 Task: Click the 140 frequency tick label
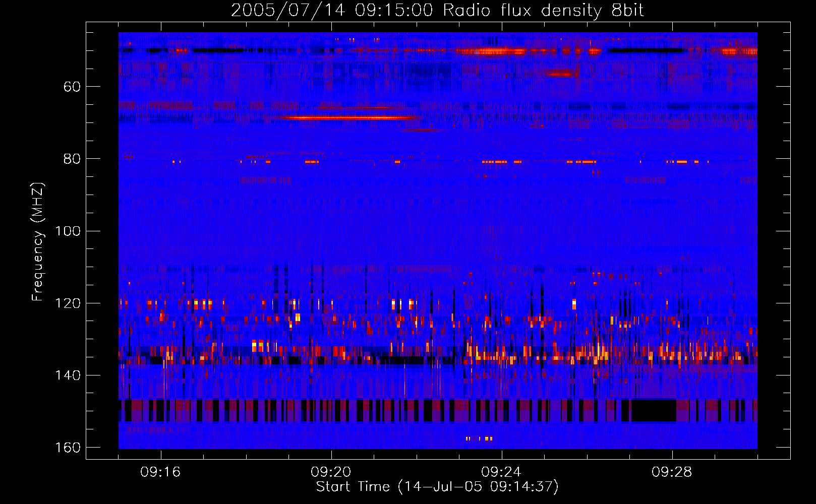tap(68, 375)
